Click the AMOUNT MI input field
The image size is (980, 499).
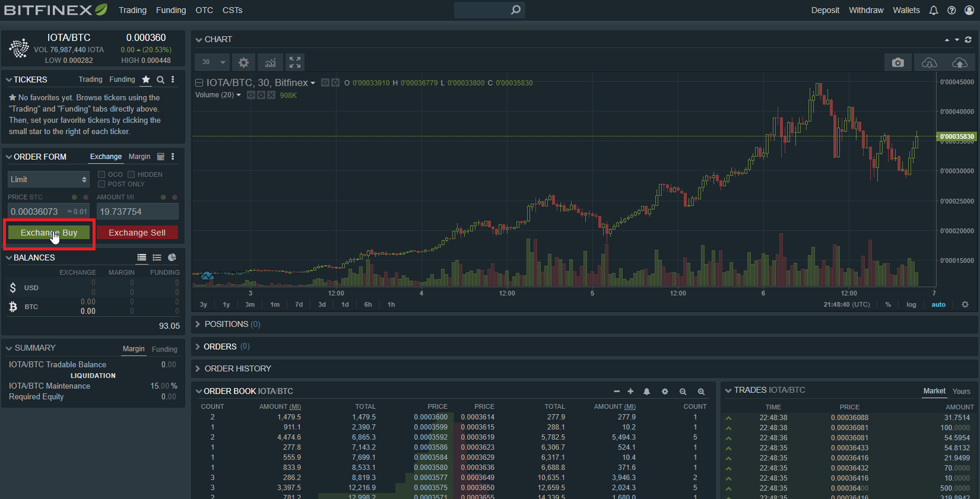(138, 211)
